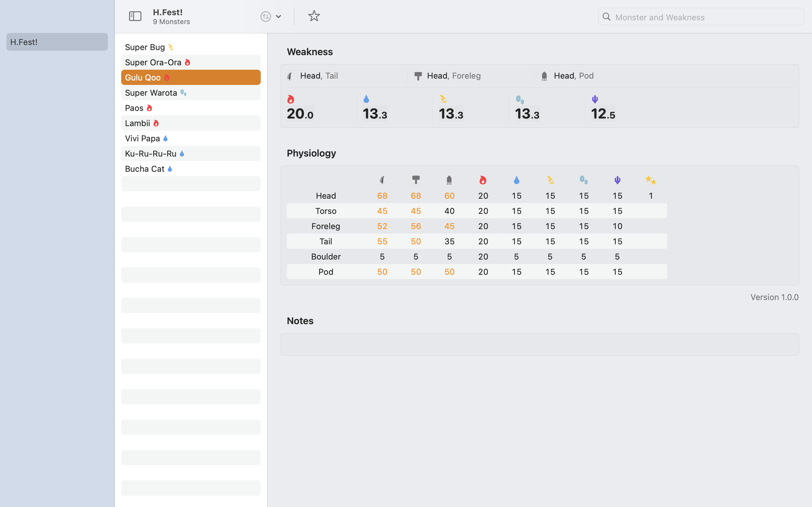Click the fire element icon in Physiology header
812x507 pixels.
(483, 180)
